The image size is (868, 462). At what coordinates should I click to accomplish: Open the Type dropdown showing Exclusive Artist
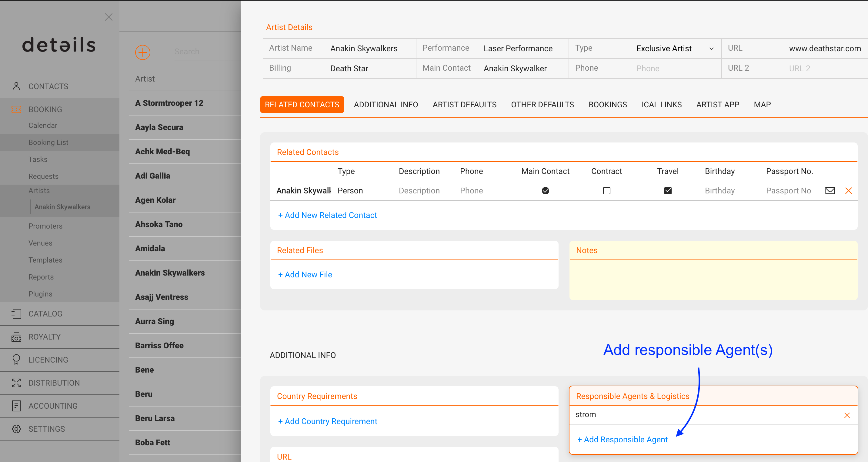tap(675, 49)
